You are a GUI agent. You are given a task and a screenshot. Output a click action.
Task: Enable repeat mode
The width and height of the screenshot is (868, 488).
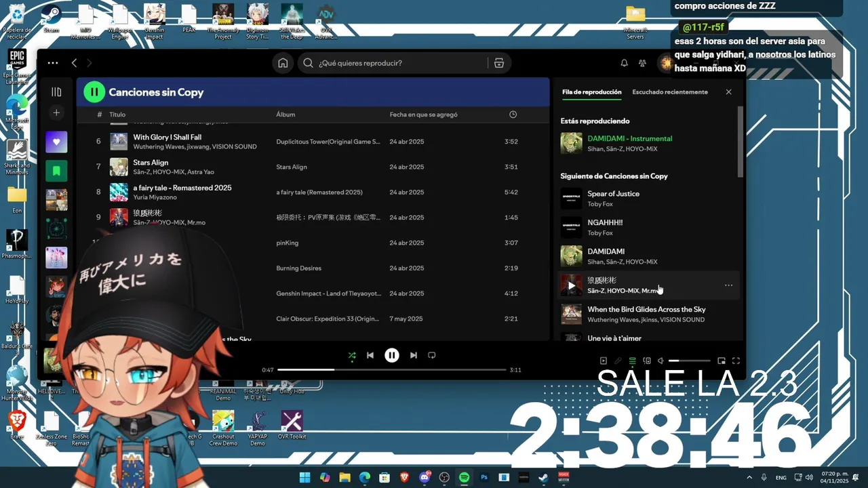(x=431, y=355)
